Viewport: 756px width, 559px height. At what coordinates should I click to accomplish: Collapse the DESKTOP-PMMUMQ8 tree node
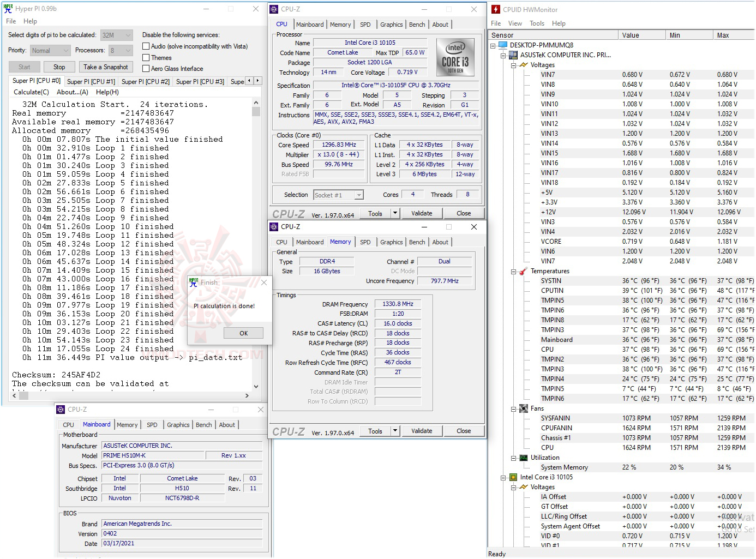tap(493, 45)
